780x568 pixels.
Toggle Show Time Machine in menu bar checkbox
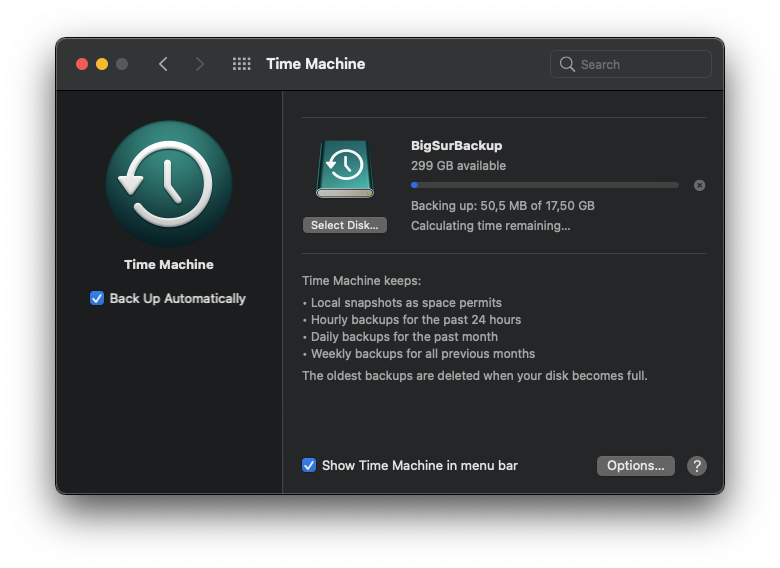(x=309, y=465)
